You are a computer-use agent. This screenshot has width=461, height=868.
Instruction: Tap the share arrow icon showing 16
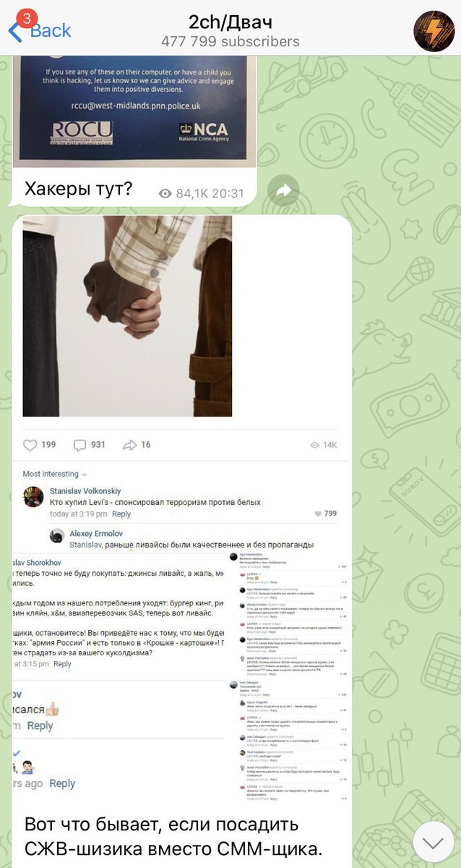130,444
